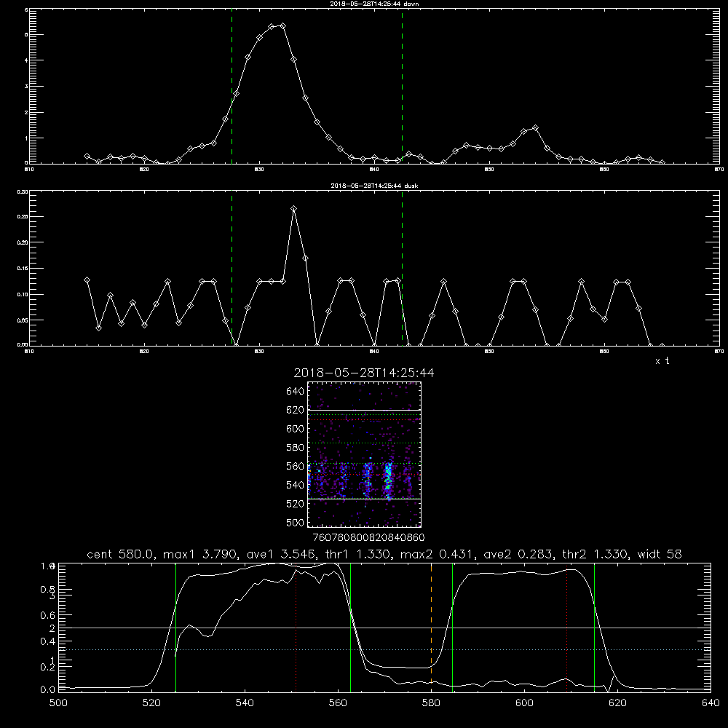This screenshot has width=728, height=728.
Task: Click the '560' label on heatmap y-axis
Action: [296, 466]
